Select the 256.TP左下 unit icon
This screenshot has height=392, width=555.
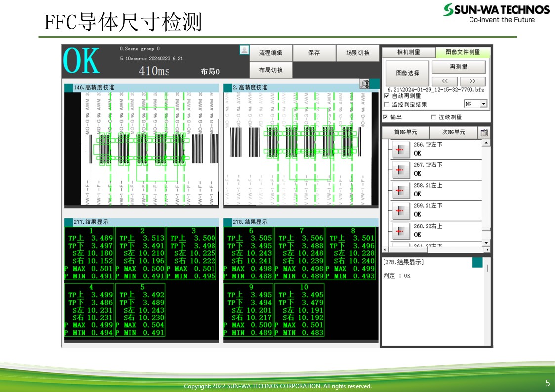coord(401,149)
